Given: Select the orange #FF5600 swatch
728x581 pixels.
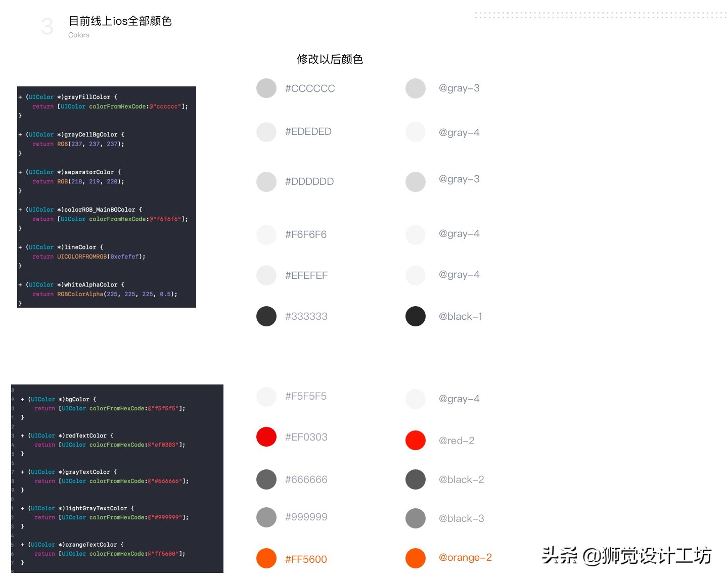Looking at the screenshot, I should click(266, 559).
